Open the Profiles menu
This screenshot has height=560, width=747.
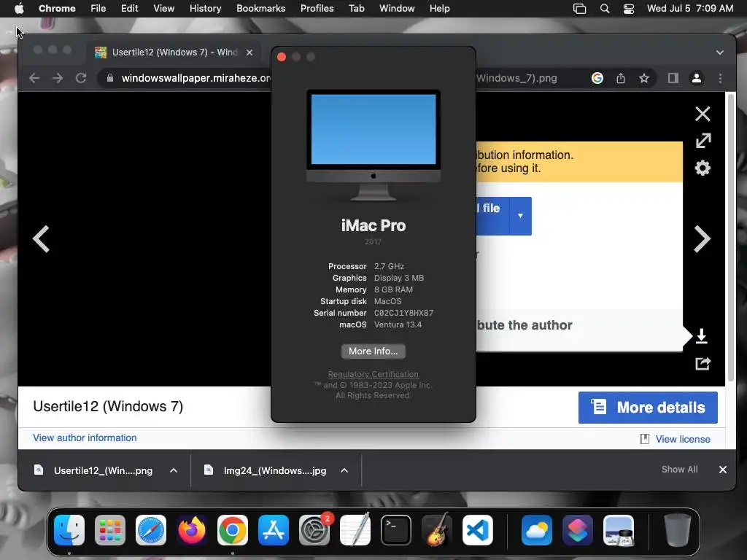point(317,9)
